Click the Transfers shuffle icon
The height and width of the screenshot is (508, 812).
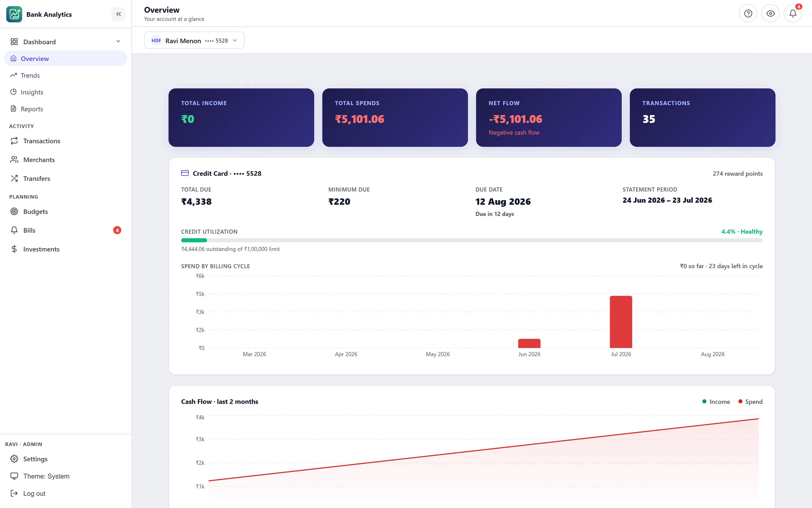tap(14, 178)
